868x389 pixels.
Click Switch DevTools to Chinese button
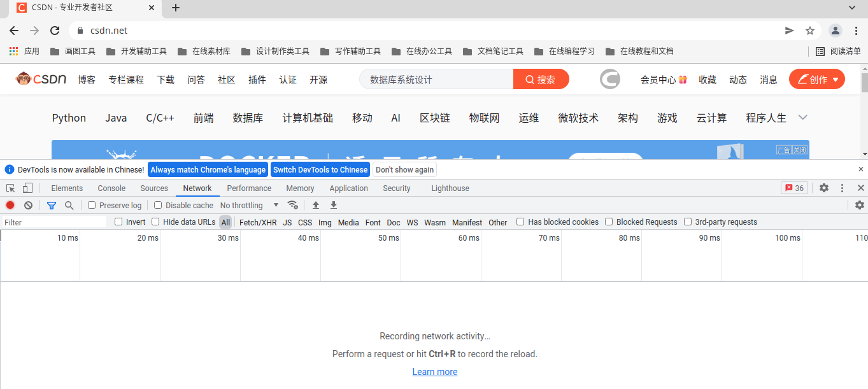pyautogui.click(x=320, y=169)
